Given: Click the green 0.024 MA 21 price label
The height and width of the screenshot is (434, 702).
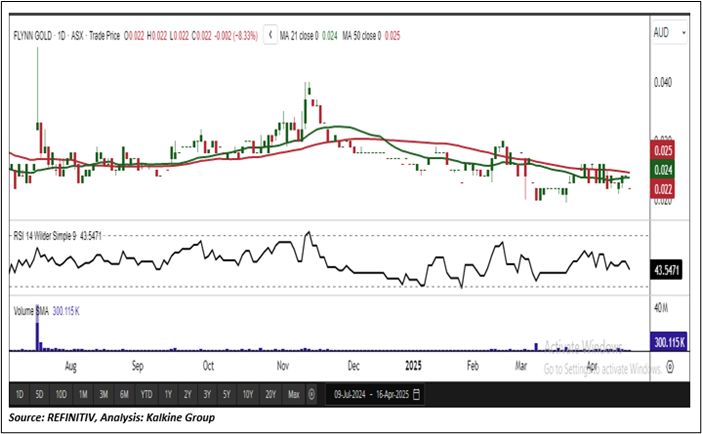Looking at the screenshot, I should (665, 170).
